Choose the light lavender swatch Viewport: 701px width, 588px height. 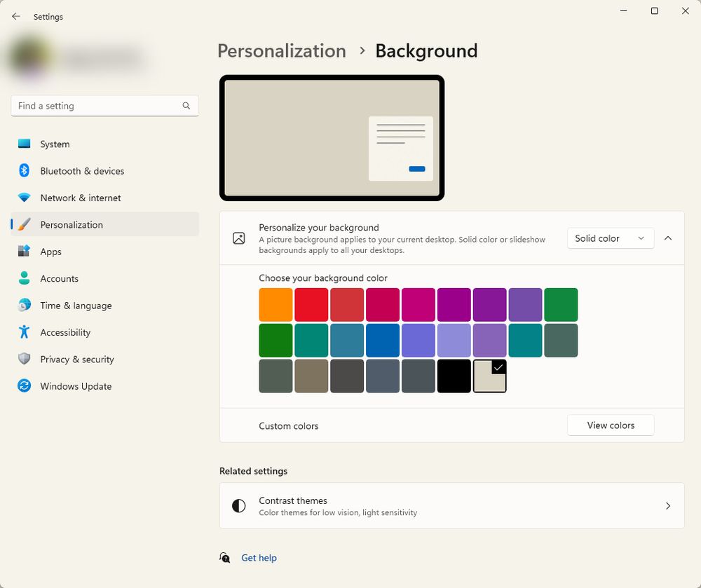click(x=454, y=341)
